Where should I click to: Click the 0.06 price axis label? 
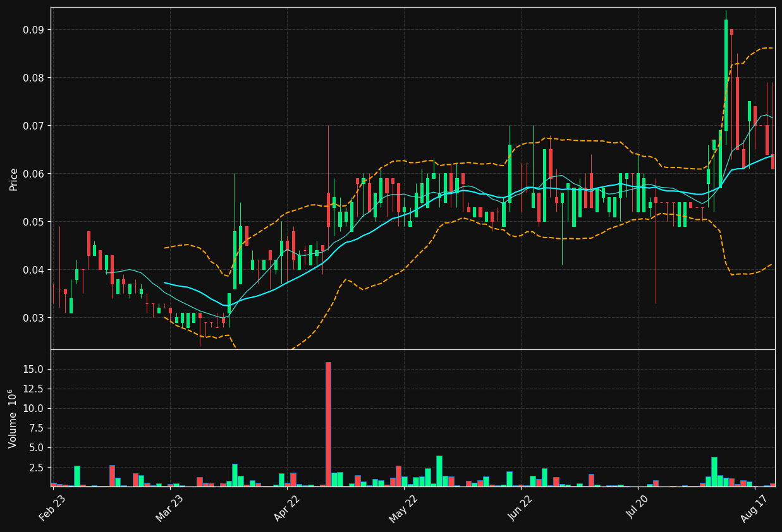pyautogui.click(x=34, y=174)
